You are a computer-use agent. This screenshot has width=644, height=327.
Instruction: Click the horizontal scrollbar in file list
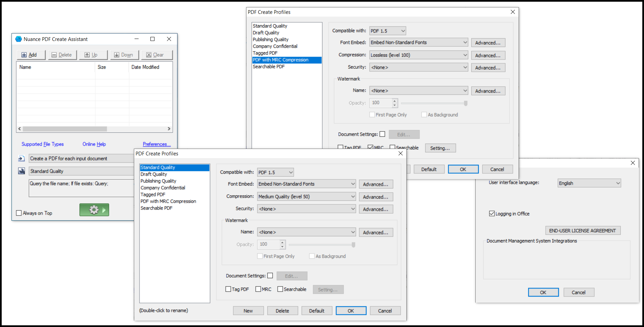[x=65, y=129]
